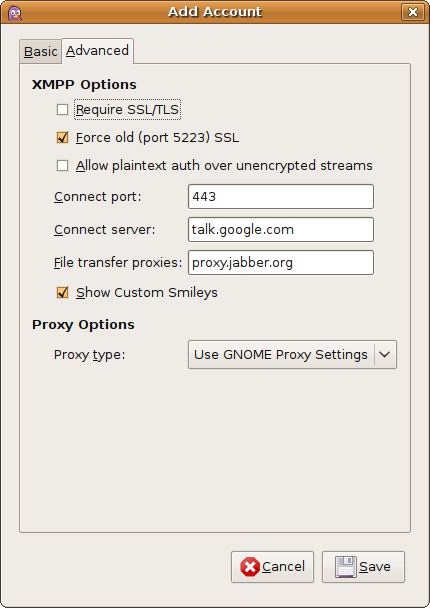Select the Advanced tab
Viewport: 430px width, 608px height.
click(x=97, y=51)
